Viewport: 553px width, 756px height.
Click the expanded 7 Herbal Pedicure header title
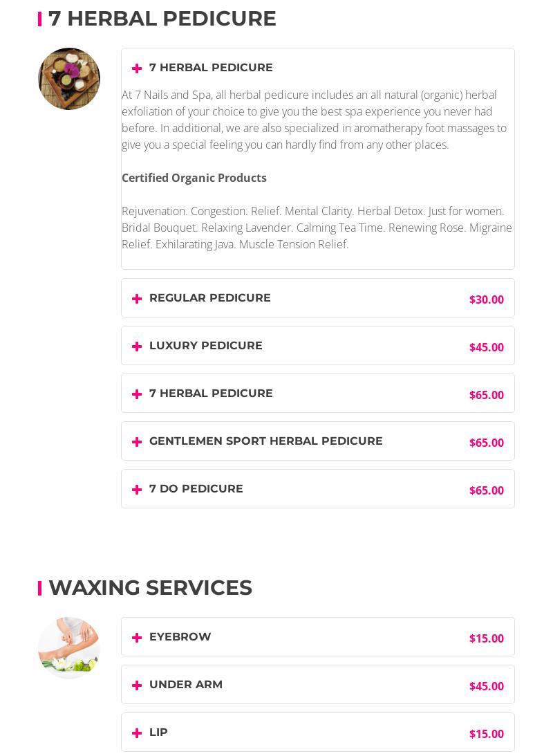tap(211, 68)
